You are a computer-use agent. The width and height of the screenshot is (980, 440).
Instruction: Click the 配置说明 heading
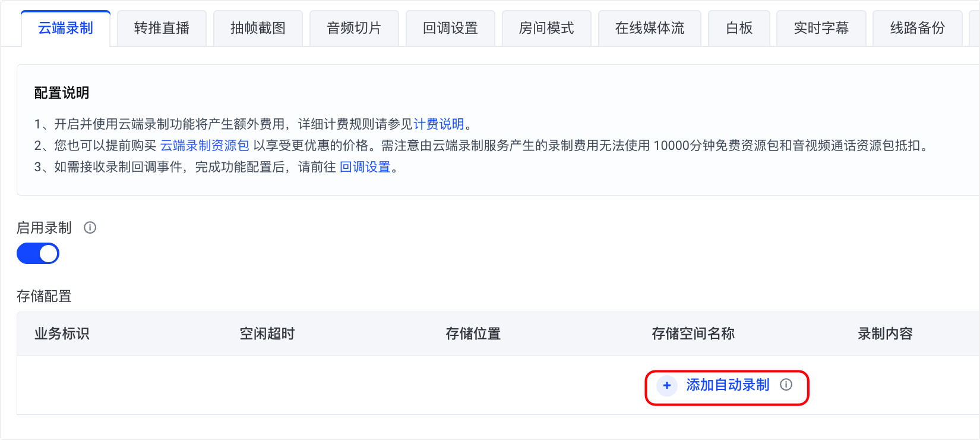(62, 93)
